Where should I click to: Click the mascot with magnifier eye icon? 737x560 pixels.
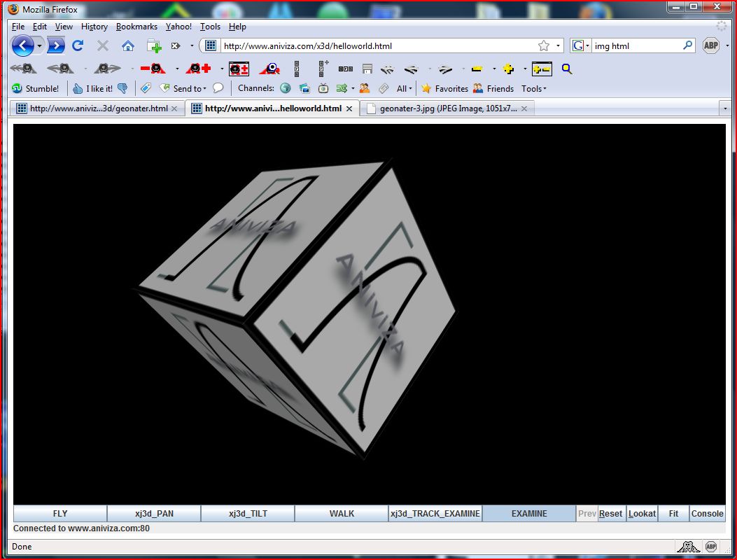coord(269,69)
